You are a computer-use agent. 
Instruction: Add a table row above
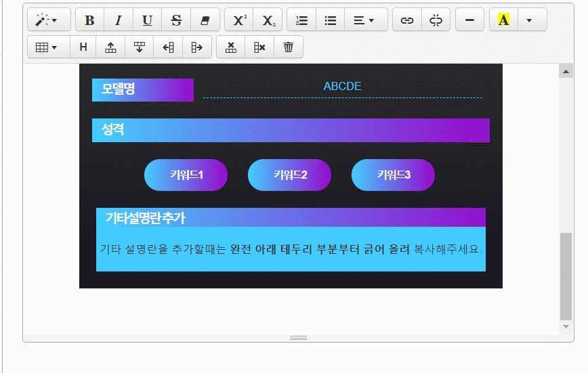tap(110, 47)
